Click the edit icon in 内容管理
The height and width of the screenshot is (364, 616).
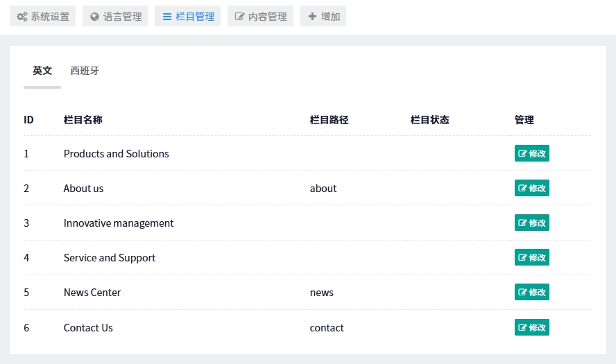(240, 17)
